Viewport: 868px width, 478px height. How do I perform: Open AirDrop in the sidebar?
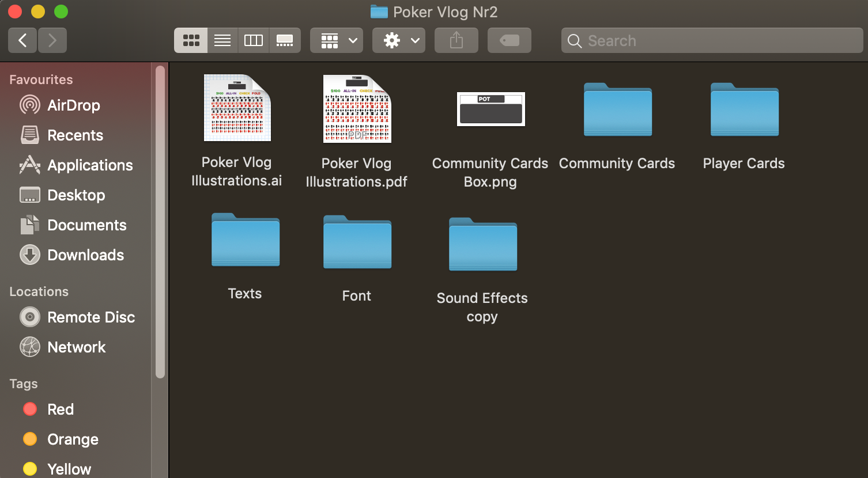tap(73, 105)
